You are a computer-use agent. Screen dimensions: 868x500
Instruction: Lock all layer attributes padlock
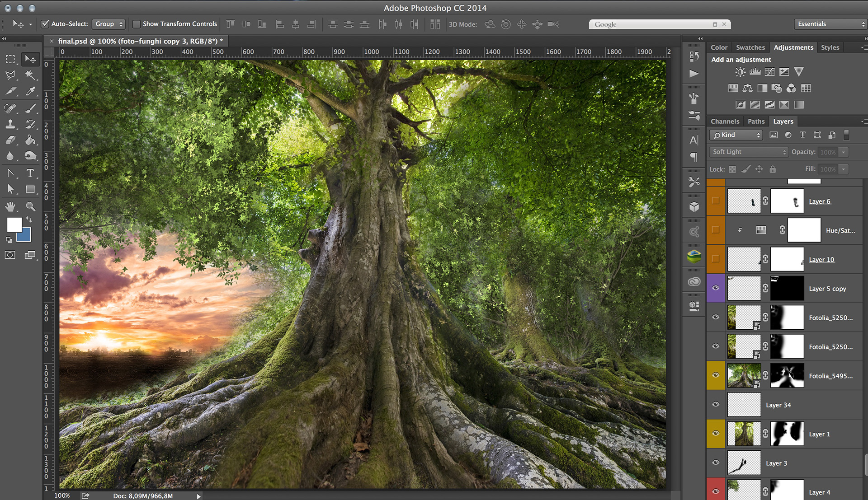[x=773, y=169]
